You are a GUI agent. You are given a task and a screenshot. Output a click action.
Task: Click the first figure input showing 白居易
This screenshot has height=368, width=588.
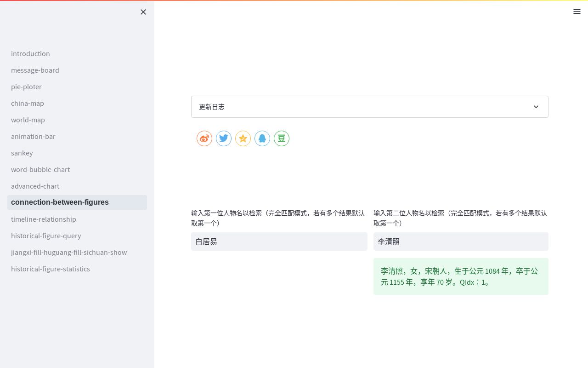pos(279,241)
